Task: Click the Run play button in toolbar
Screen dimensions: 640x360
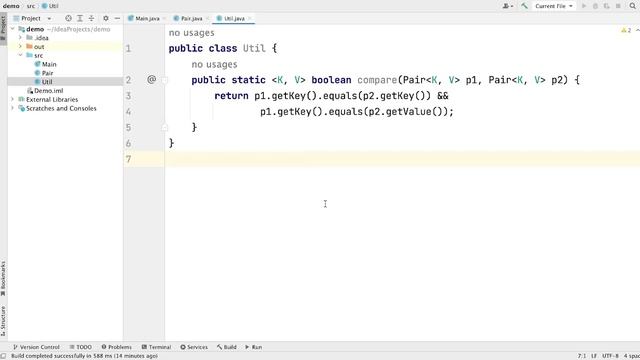Action: click(584, 6)
